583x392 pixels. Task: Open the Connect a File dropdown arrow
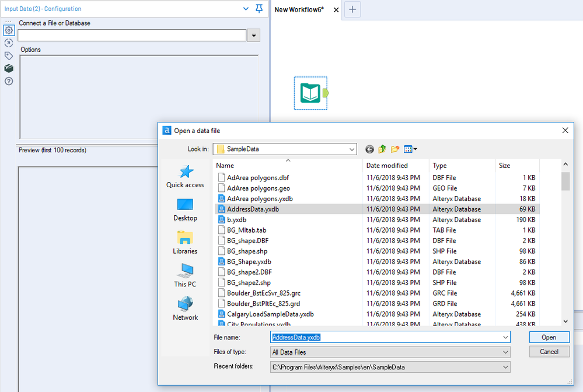click(254, 36)
